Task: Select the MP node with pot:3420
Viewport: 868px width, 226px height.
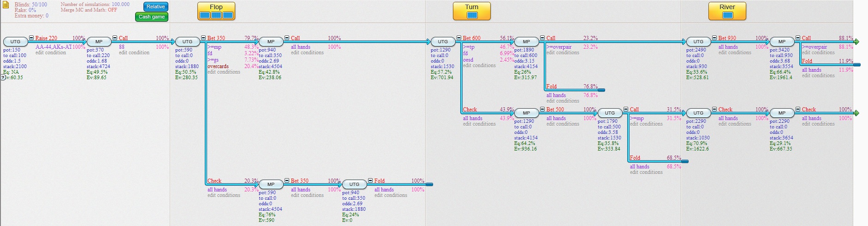Action: pos(782,41)
